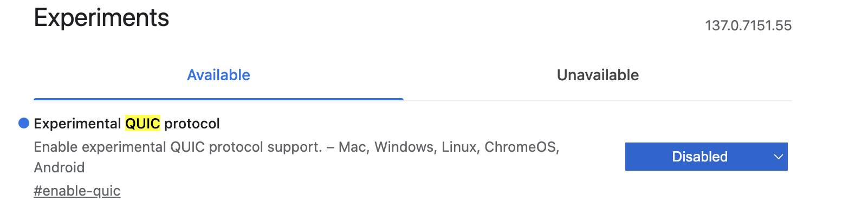Viewport: 868px width, 220px height.
Task: Click the Experimental QUIC protocol title
Action: point(127,124)
